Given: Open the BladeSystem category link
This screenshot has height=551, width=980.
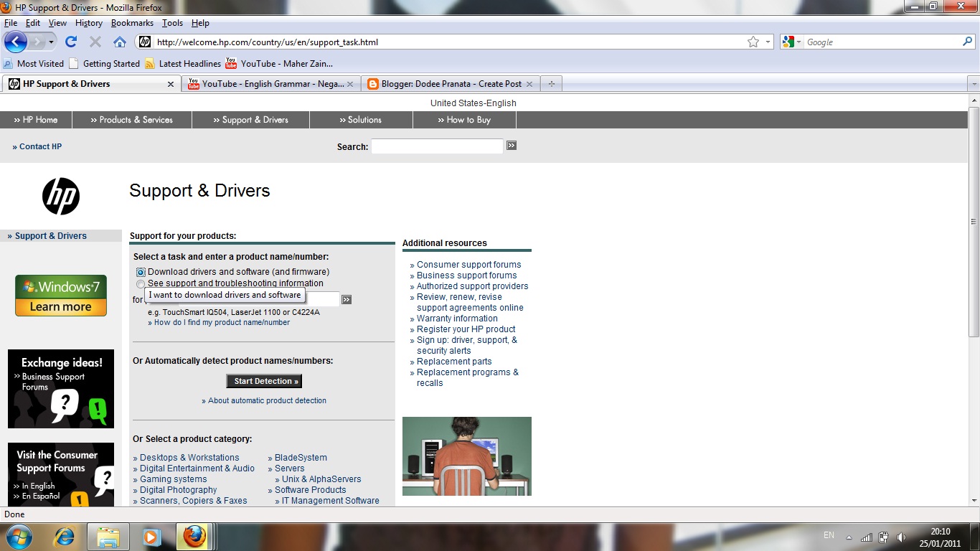Looking at the screenshot, I should click(301, 458).
